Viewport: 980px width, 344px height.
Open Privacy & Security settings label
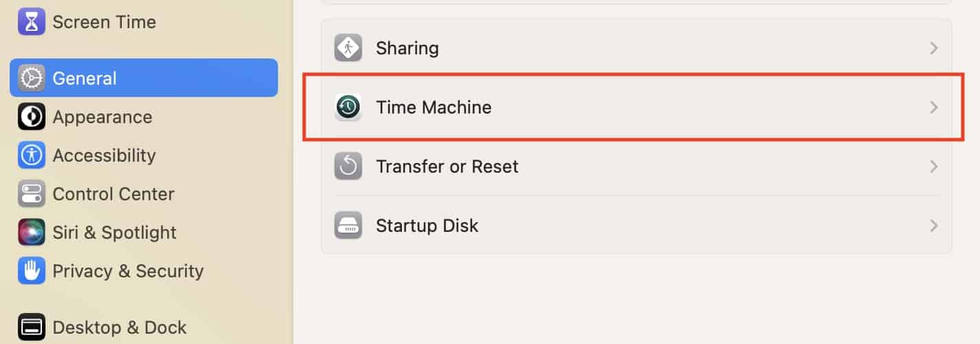point(128,271)
